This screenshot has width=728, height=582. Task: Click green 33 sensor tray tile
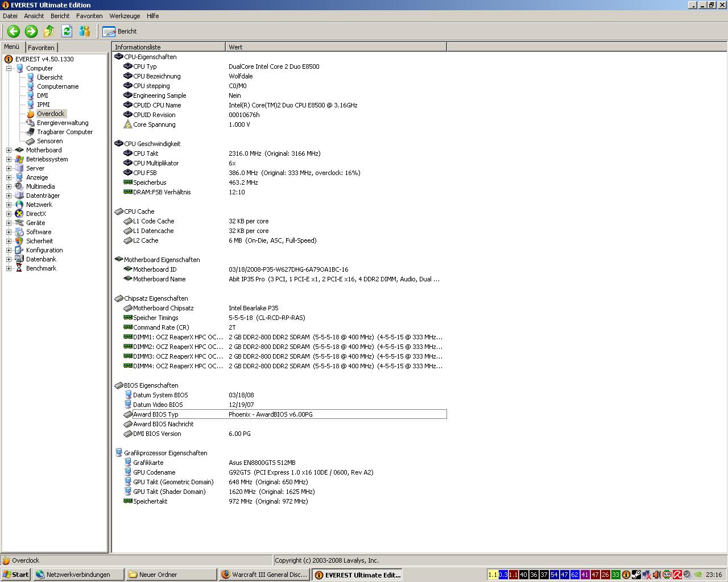coord(615,575)
